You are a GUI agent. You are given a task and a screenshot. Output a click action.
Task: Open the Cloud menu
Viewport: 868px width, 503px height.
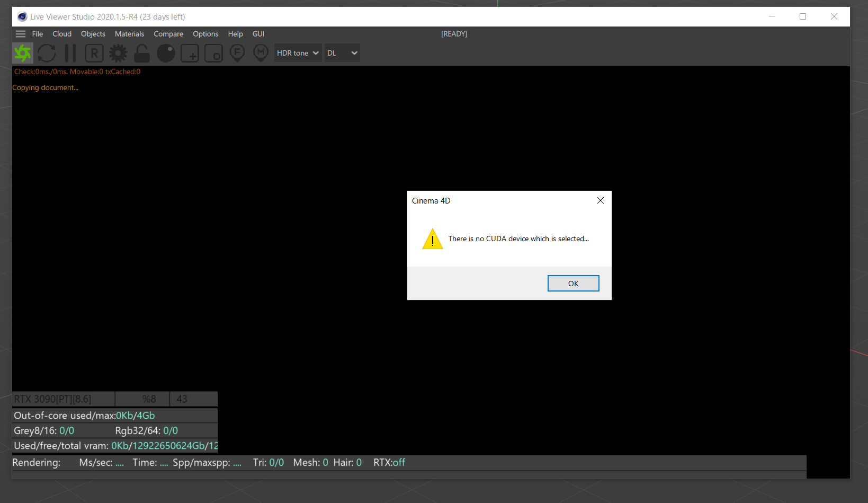pos(62,34)
